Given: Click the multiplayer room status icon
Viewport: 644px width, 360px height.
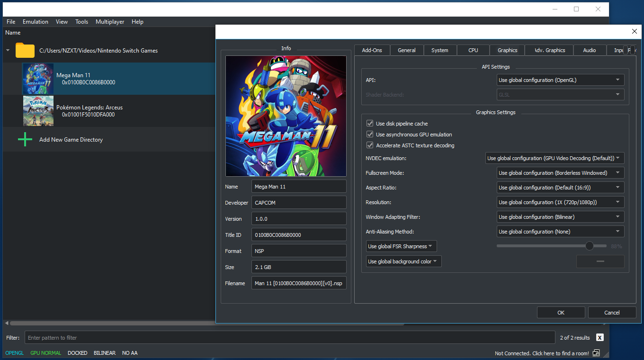Looking at the screenshot, I should click(x=596, y=353).
